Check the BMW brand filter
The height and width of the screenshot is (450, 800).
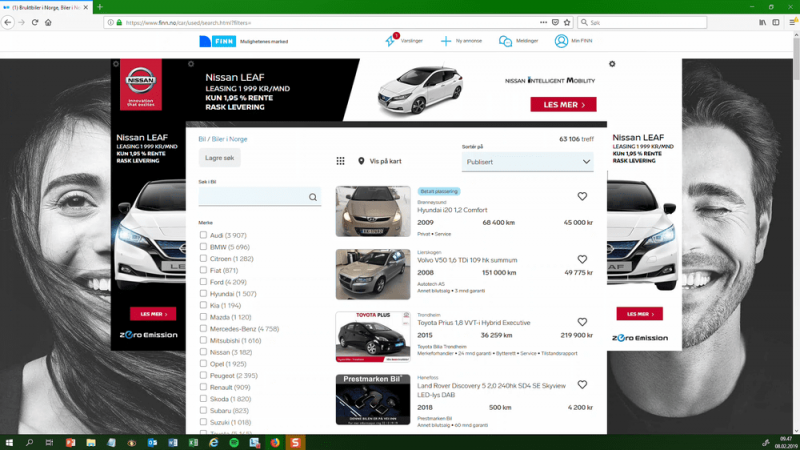(x=203, y=246)
